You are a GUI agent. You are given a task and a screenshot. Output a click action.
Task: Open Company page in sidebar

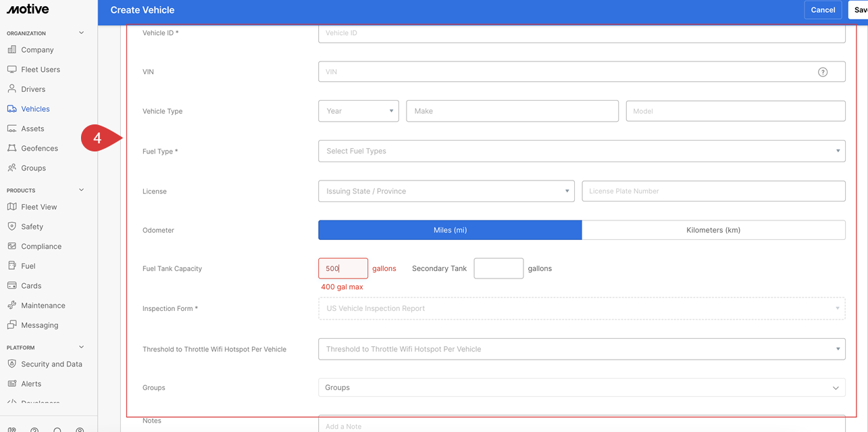pos(37,50)
